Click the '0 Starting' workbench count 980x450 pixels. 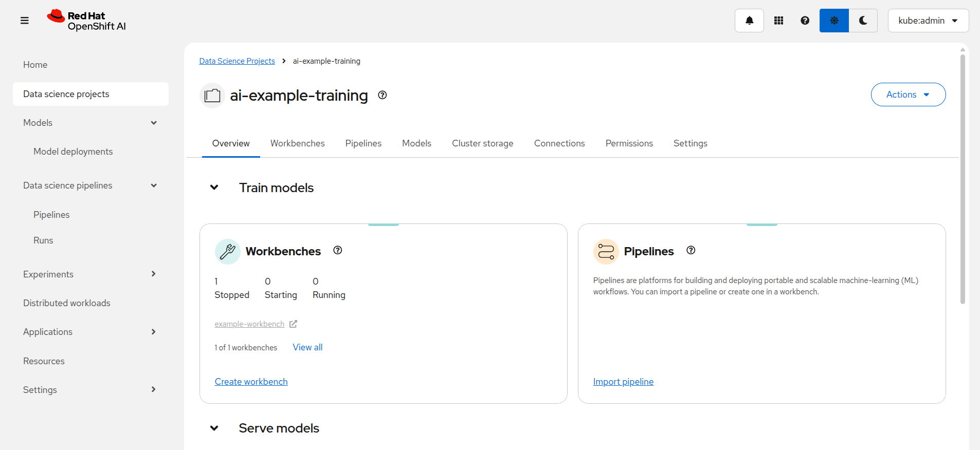click(x=281, y=288)
